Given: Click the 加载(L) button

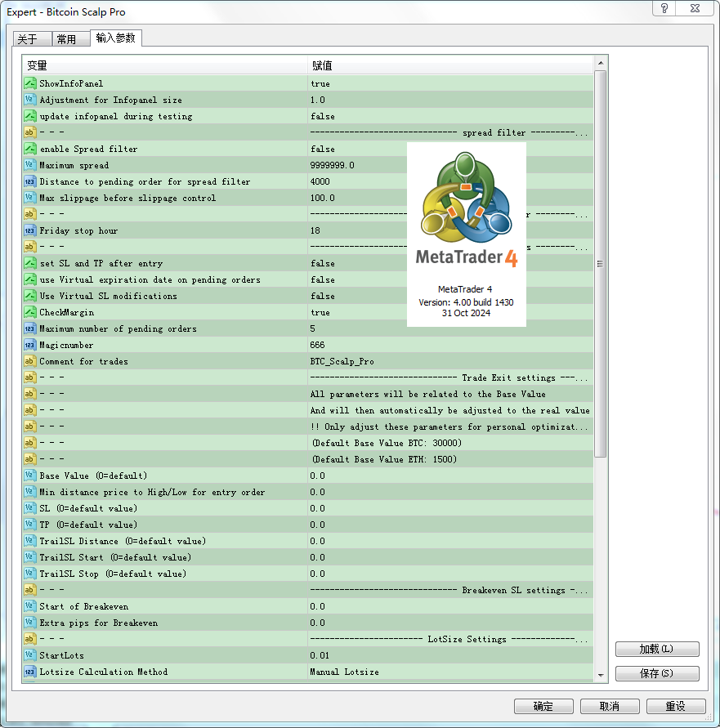Looking at the screenshot, I should (657, 650).
